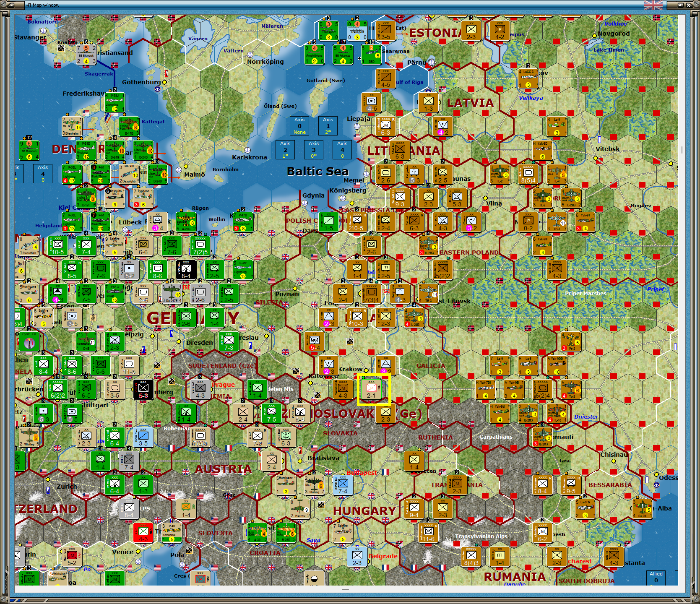Click the Yak-9DD fighter counter
The width and height of the screenshot is (700, 604).
click(557, 365)
